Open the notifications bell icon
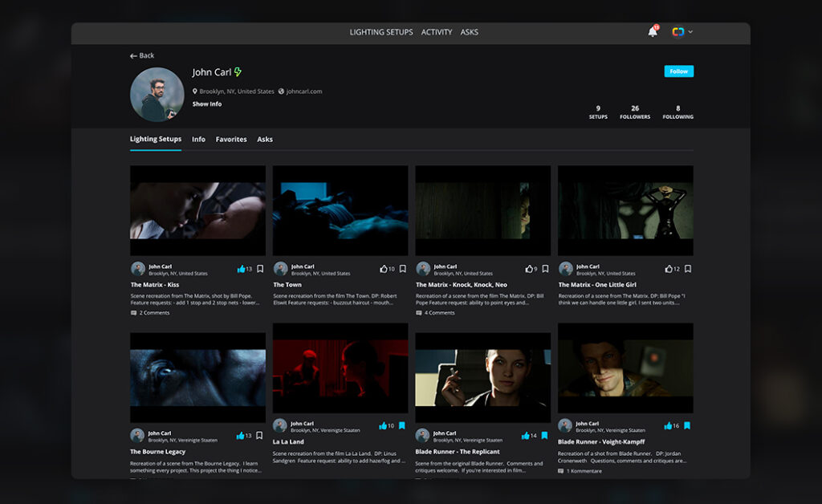 [653, 32]
